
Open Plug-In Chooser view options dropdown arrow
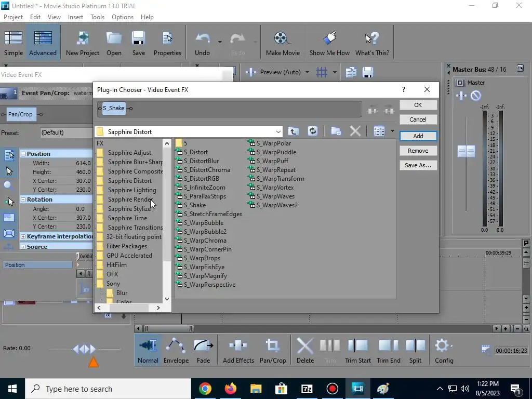pos(392,131)
